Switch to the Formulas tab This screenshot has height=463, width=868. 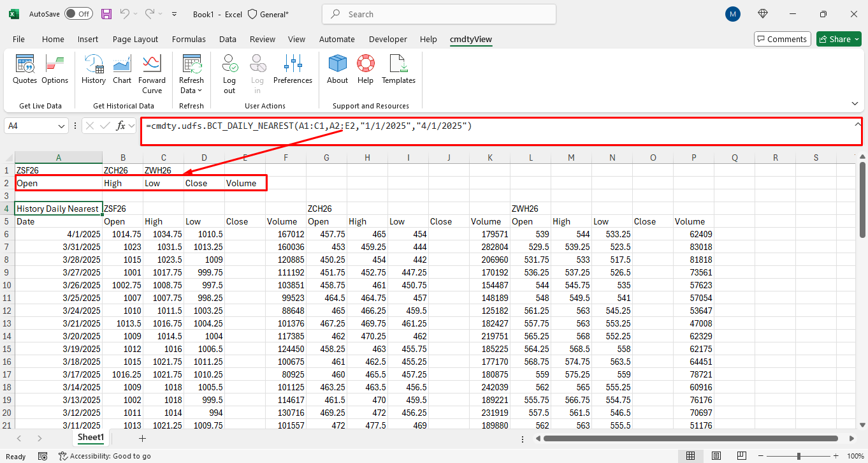189,39
